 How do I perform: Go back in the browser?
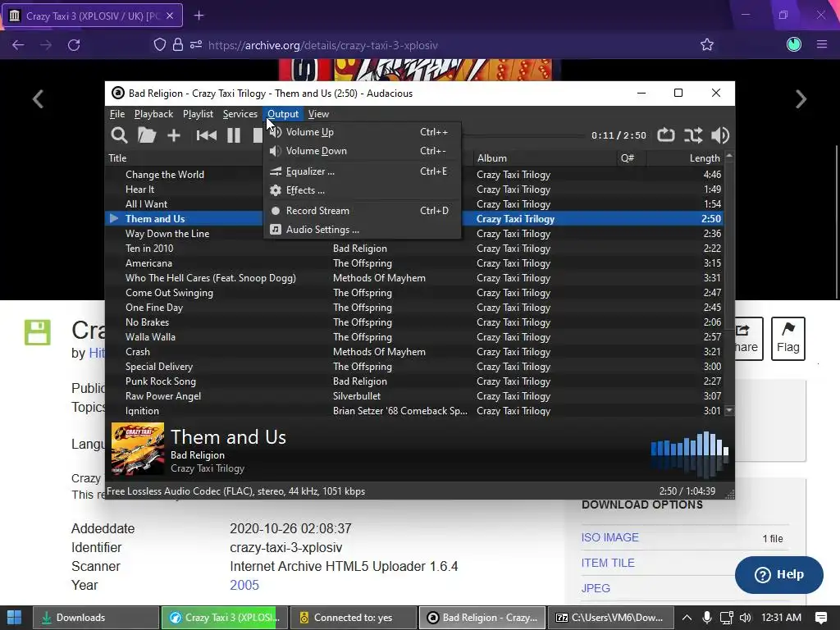(18, 45)
